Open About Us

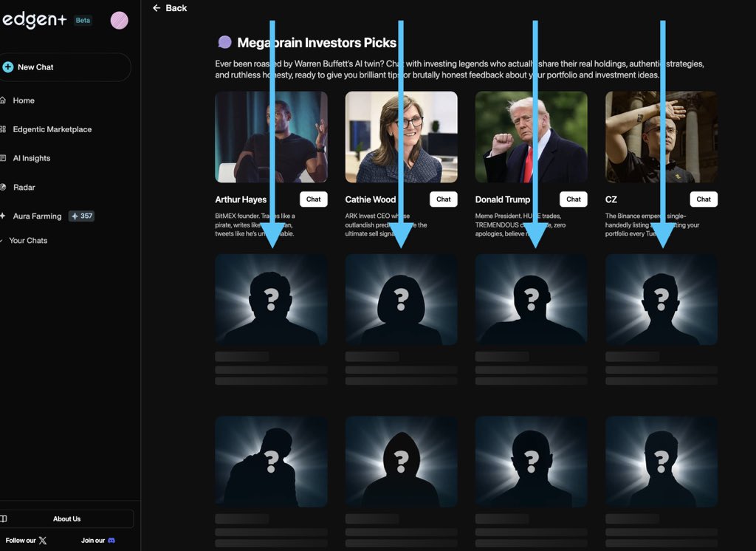coord(66,519)
